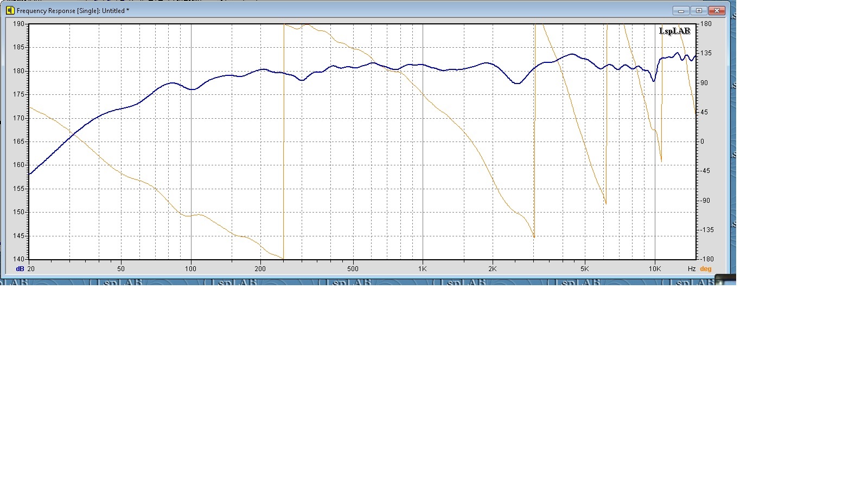Click the 'Hz' frequency unit label
Viewport: 868px width, 488px height.
click(692, 269)
